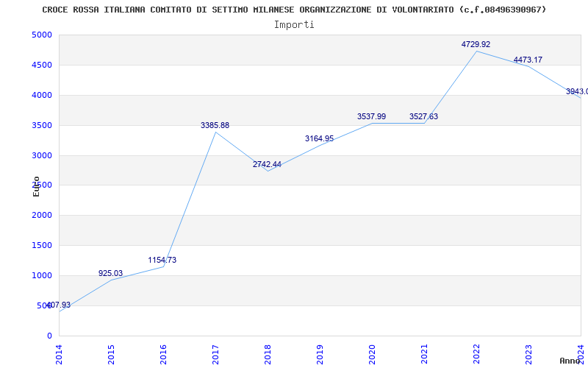Select data label 3527.63
Image resolution: width=588 pixels, height=368 pixels.
(x=423, y=116)
